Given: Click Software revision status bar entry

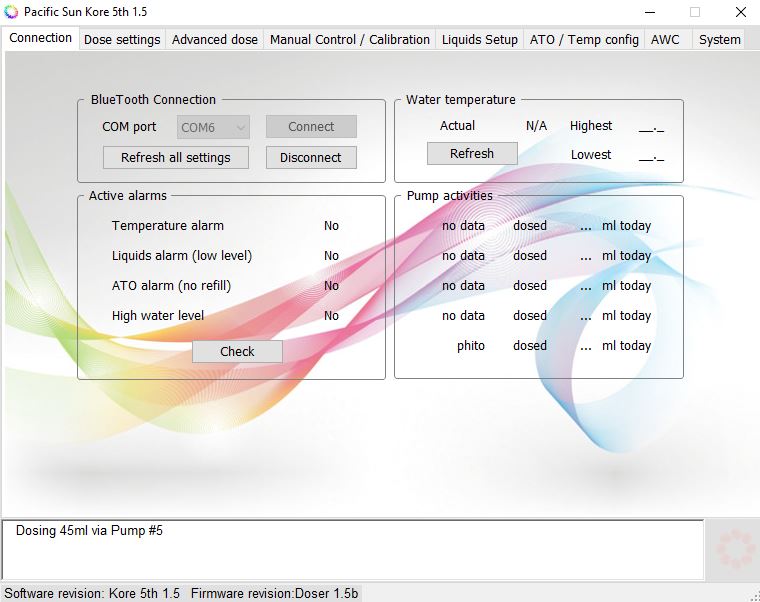Looking at the screenshot, I should [x=92, y=593].
